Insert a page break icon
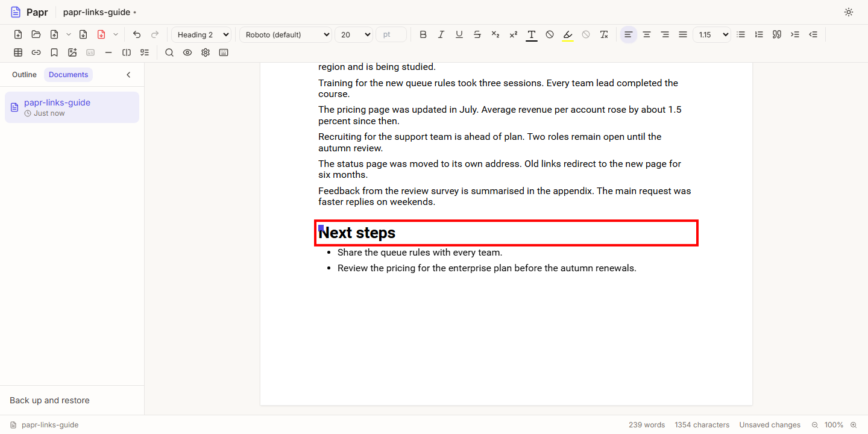The width and height of the screenshot is (868, 434). (127, 52)
